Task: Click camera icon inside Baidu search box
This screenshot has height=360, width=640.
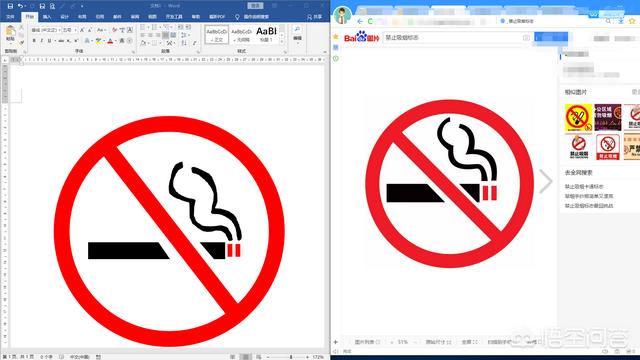Action: pos(526,38)
